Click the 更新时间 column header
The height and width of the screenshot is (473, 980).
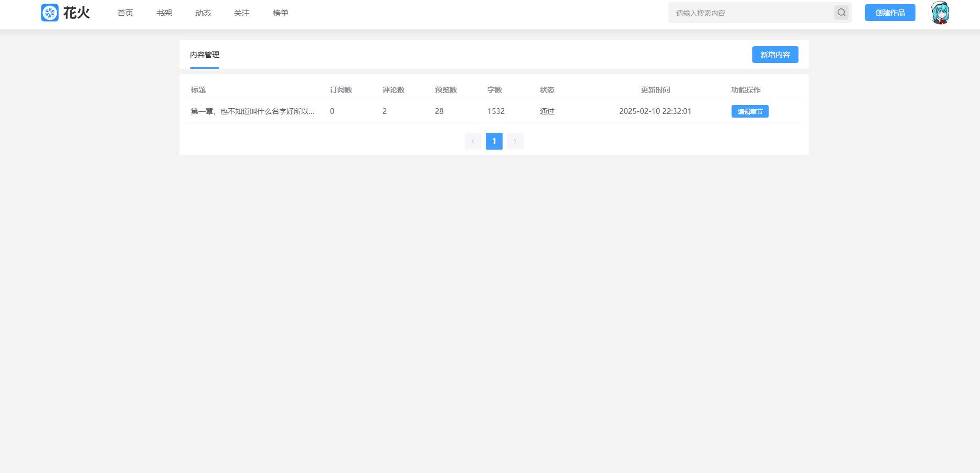[x=655, y=90]
